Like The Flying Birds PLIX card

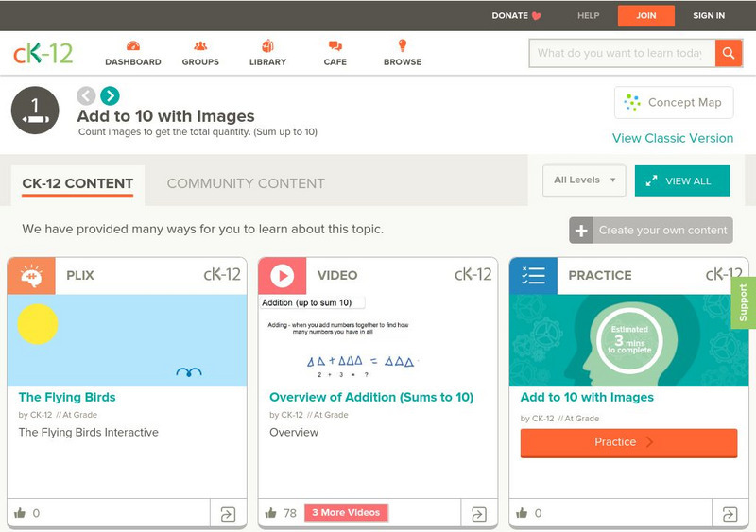click(20, 513)
